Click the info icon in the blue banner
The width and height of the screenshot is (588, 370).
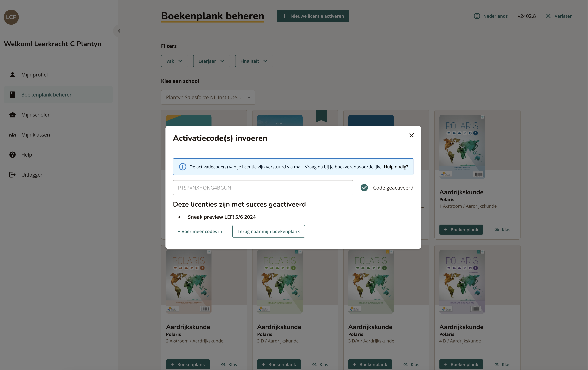(x=182, y=167)
